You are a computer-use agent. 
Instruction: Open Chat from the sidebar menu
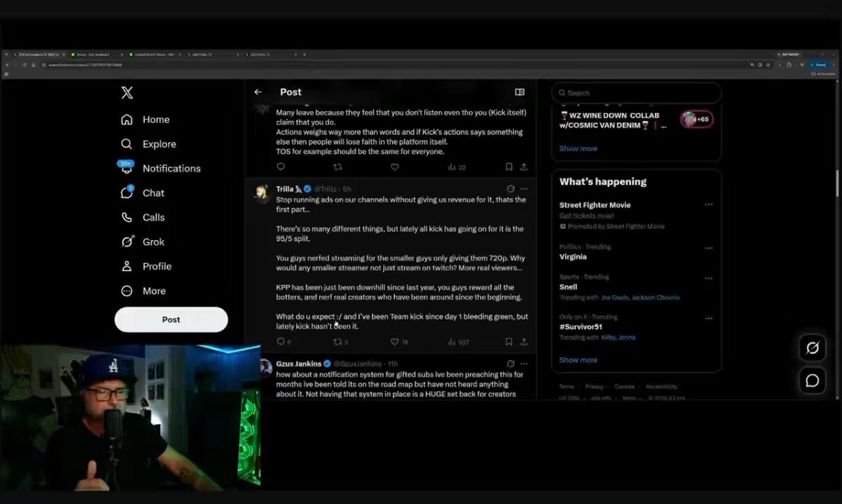click(143, 193)
